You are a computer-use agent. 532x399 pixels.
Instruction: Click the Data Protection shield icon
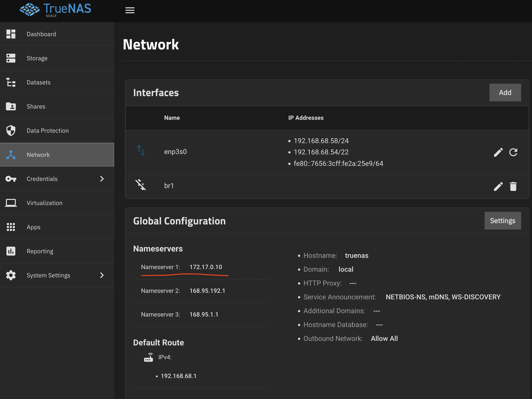[x=11, y=130]
